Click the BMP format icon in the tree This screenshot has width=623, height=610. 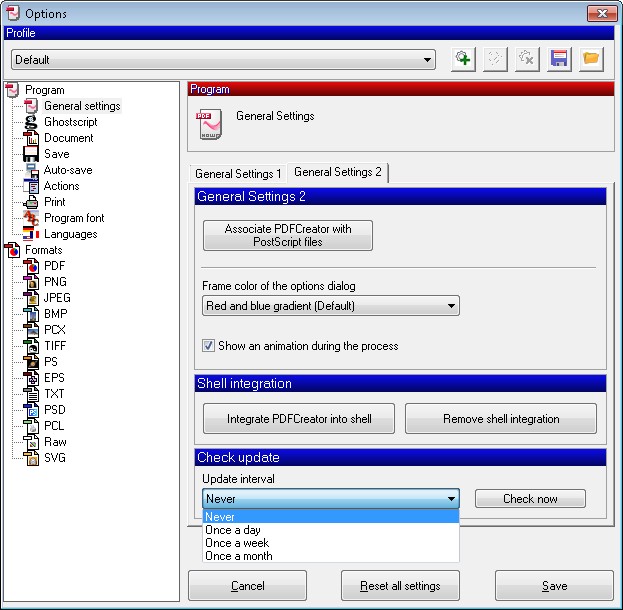31,314
